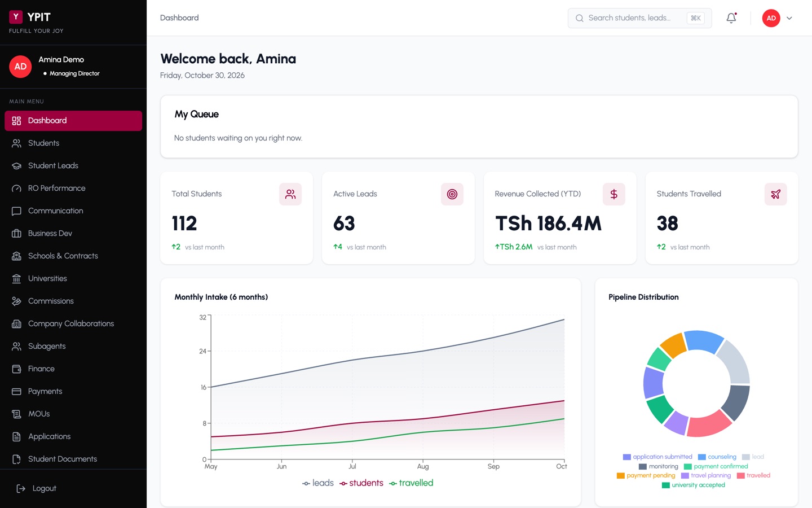Open the Dashboard menu item

point(73,121)
